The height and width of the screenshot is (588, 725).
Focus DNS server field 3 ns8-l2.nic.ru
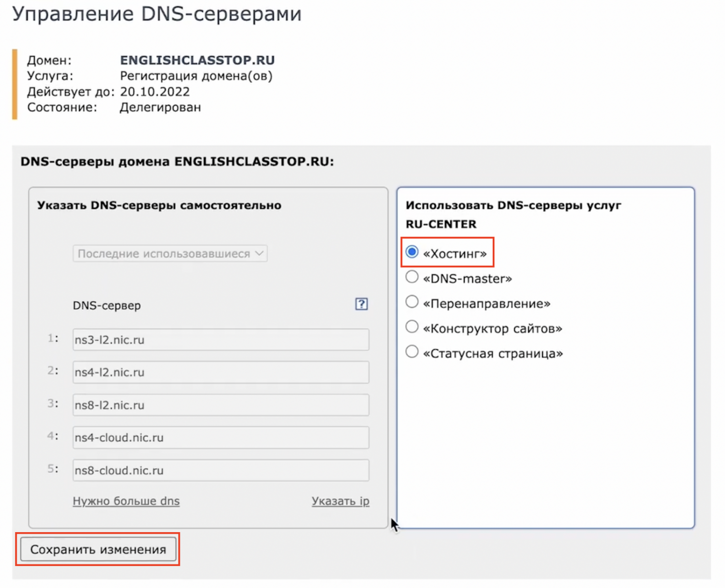221,405
